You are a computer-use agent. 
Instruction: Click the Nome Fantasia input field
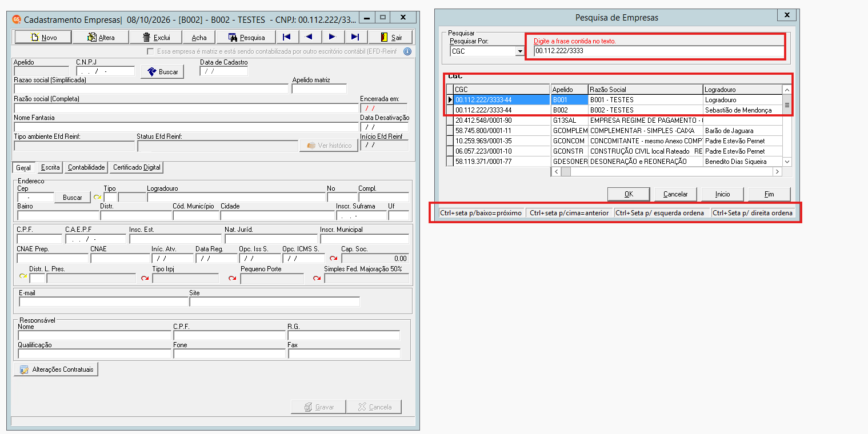pyautogui.click(x=186, y=127)
